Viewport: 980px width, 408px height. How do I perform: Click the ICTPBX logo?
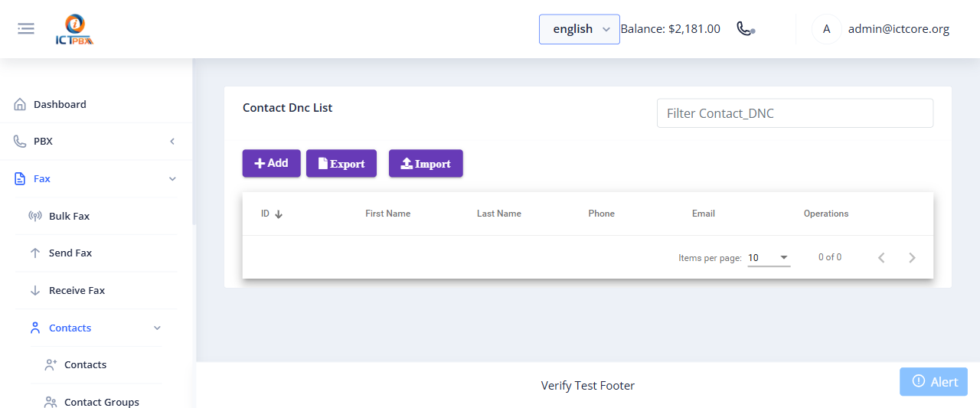tap(74, 29)
